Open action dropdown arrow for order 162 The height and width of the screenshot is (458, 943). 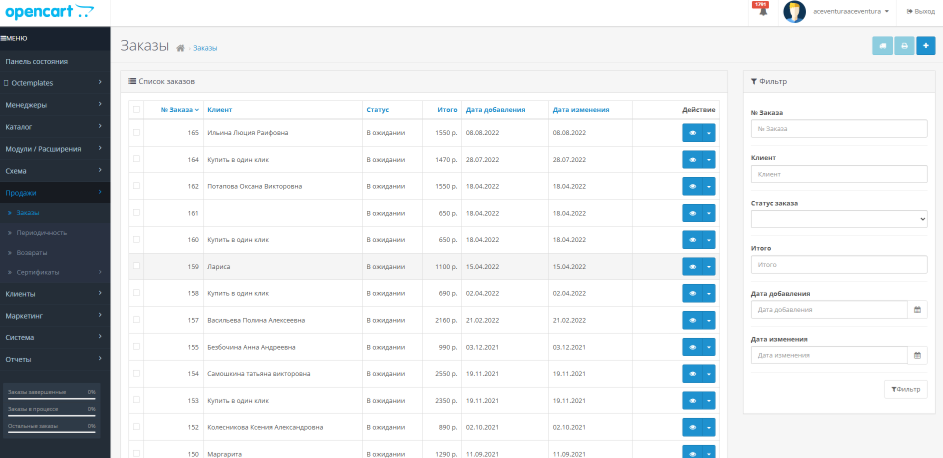708,186
